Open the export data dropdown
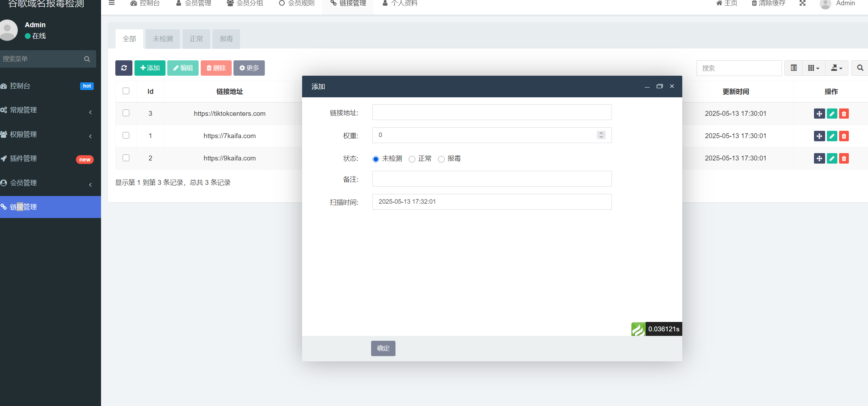Viewport: 868px width, 406px height. [837, 68]
